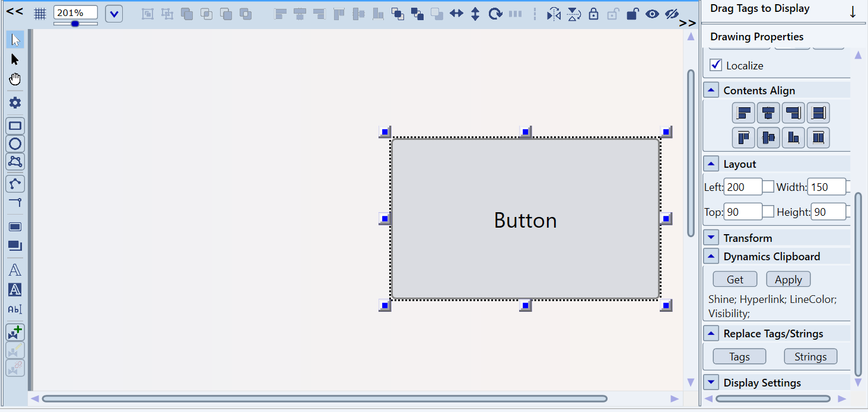The image size is (868, 412).
Task: Select the rectangle shape tool
Action: tap(15, 126)
